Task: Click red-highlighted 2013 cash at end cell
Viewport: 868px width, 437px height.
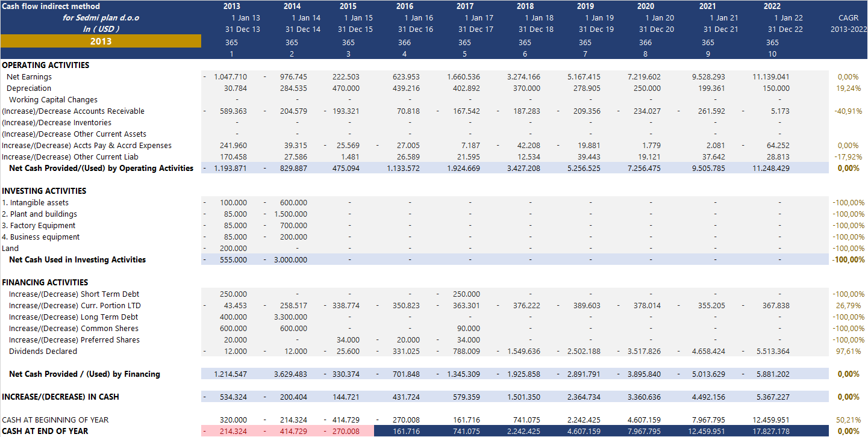Action: (231, 432)
